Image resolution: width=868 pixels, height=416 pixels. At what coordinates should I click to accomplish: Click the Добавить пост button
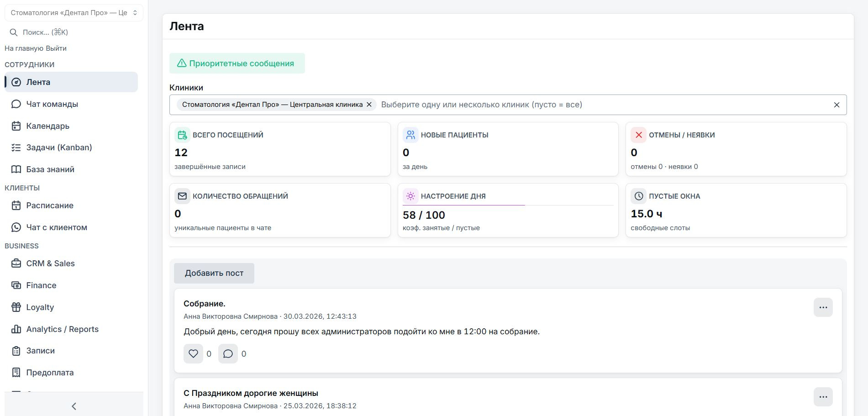214,273
